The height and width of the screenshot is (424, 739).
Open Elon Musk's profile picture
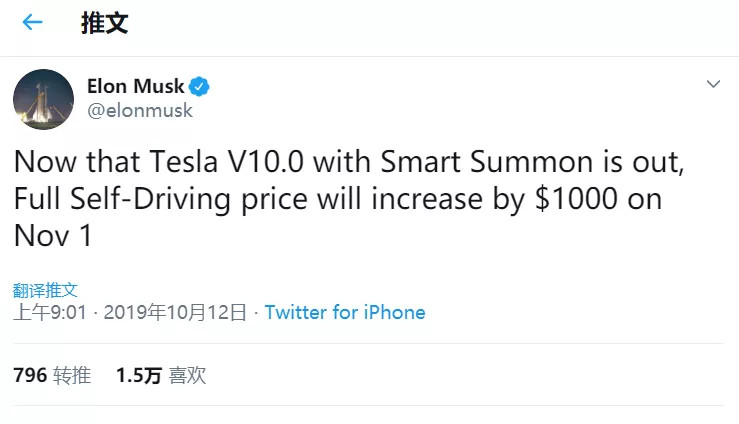(43, 99)
